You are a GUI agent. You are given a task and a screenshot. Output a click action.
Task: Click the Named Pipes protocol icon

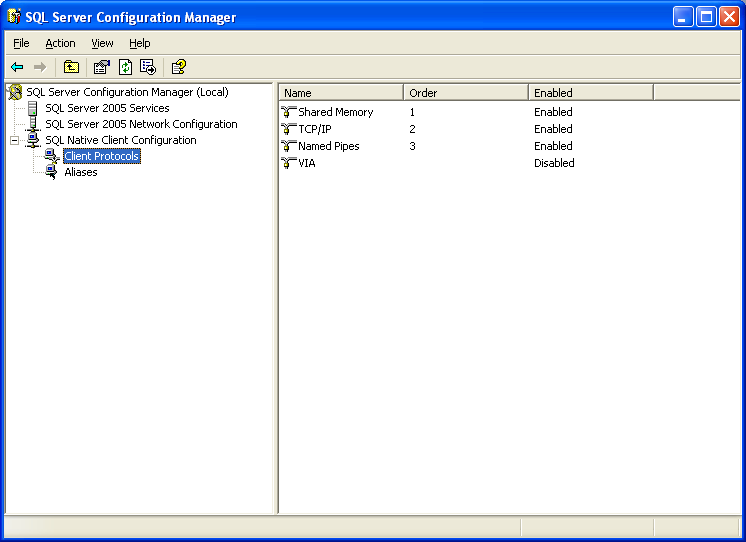[x=288, y=146]
